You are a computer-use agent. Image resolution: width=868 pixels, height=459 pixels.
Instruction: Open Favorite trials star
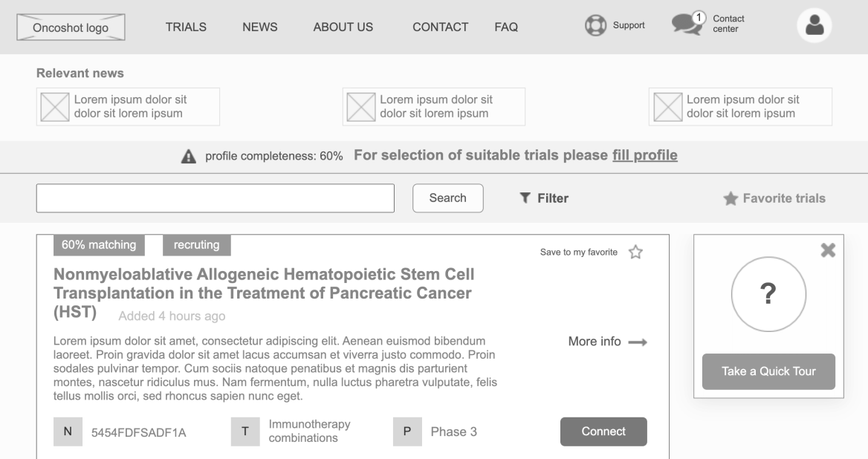click(x=731, y=198)
